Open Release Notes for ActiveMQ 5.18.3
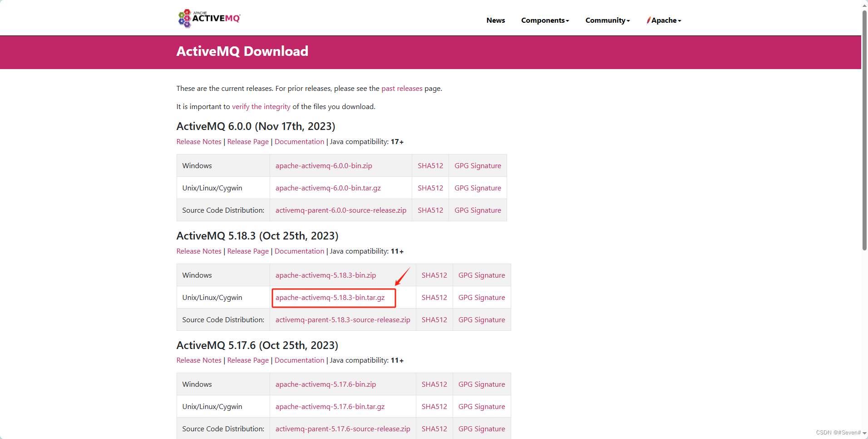 point(199,251)
